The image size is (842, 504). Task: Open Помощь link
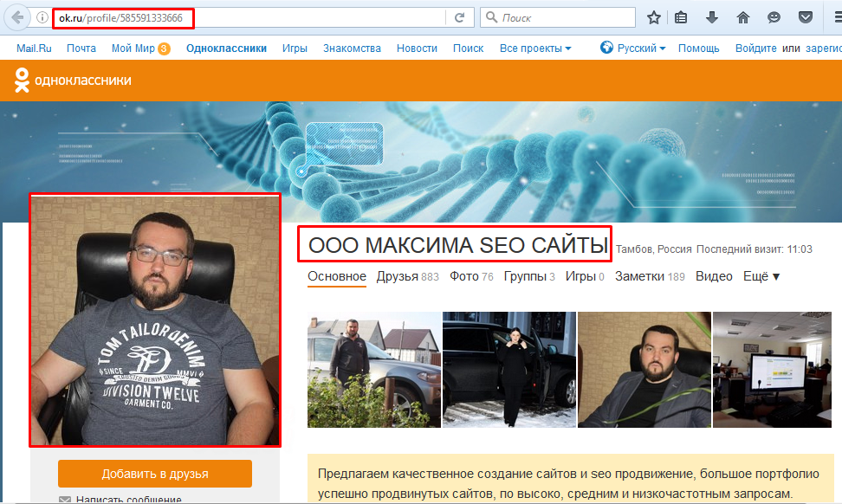coord(698,48)
